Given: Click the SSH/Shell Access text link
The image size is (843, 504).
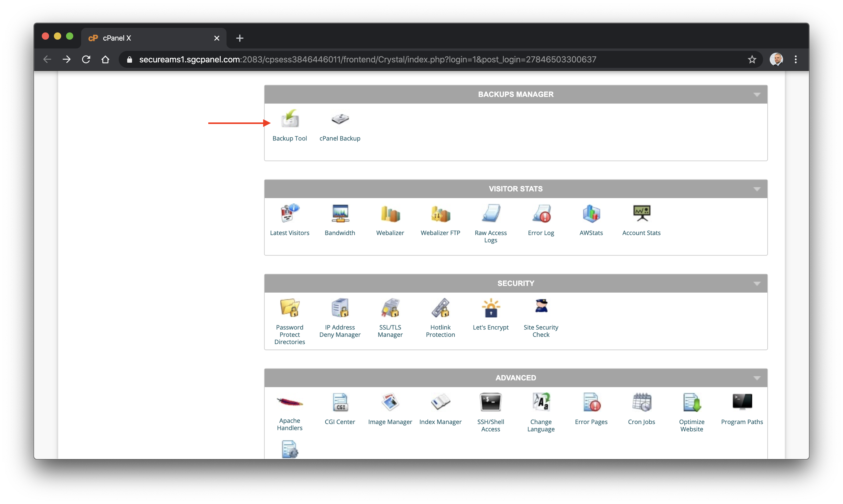Looking at the screenshot, I should (491, 425).
